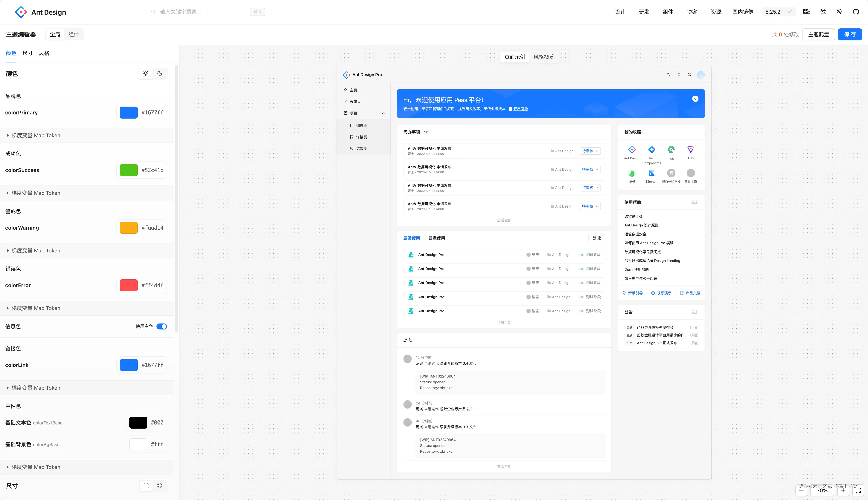Select light mode sun icon
Screen dimensions: 868x500
(146, 73)
